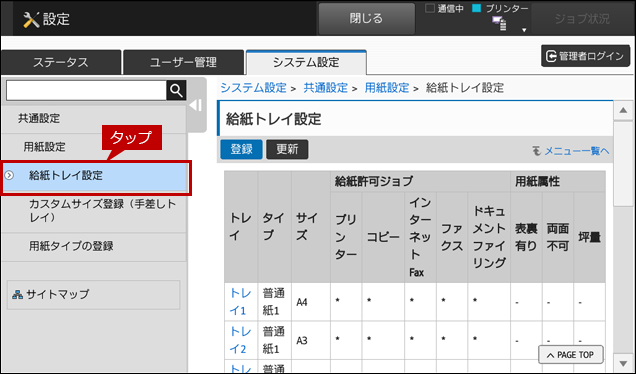This screenshot has height=374, width=636.
Task: Click the 通信中 indicator box
Action: [430, 8]
